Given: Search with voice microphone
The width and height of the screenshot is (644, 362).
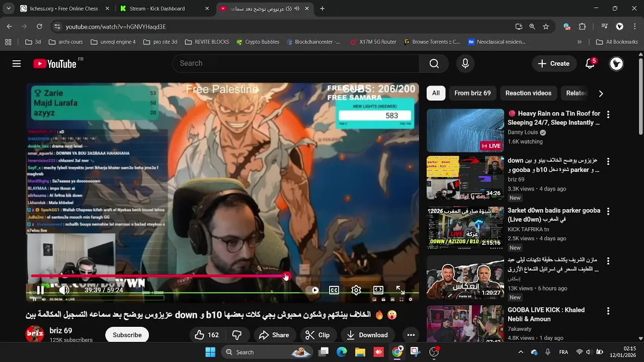Looking at the screenshot, I should coord(465,63).
